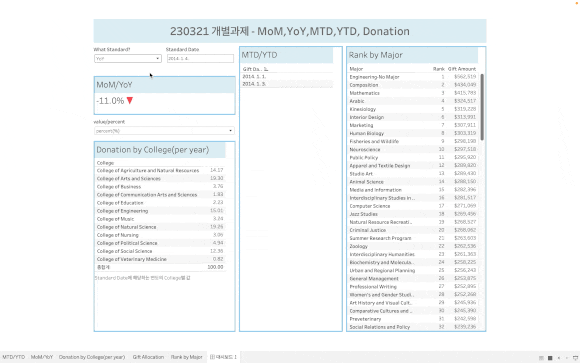The height and width of the screenshot is (363, 580).
Task: Select the Engineering-No Major row
Action: [412, 77]
